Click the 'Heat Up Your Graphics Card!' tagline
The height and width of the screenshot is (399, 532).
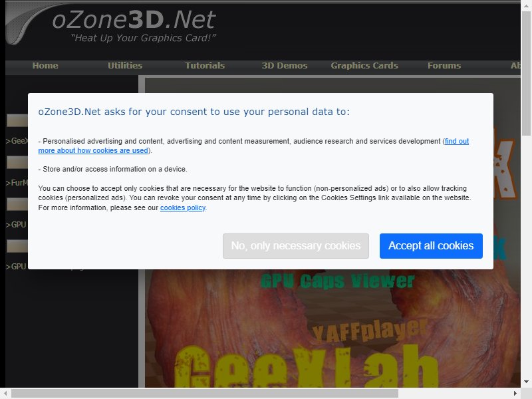click(x=144, y=38)
